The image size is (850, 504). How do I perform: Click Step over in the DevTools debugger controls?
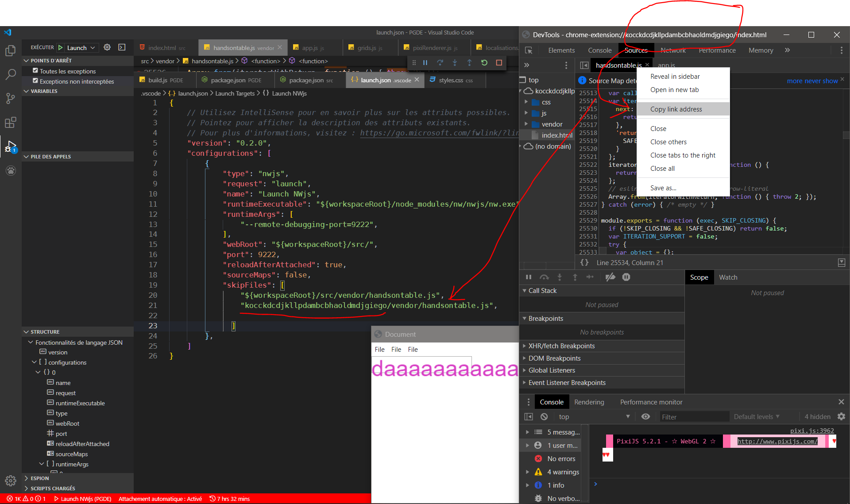click(x=544, y=277)
